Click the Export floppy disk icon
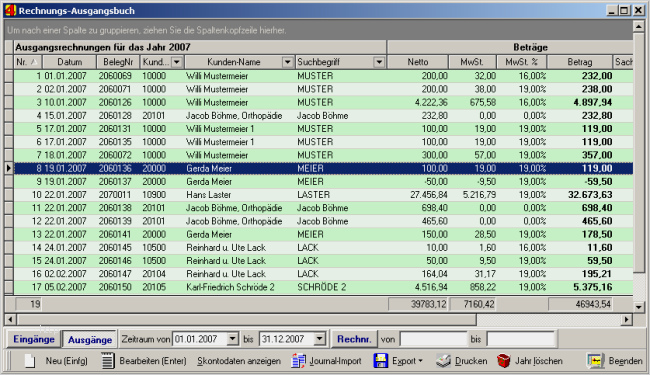Viewport: 650px width, 375px height. pyautogui.click(x=381, y=361)
